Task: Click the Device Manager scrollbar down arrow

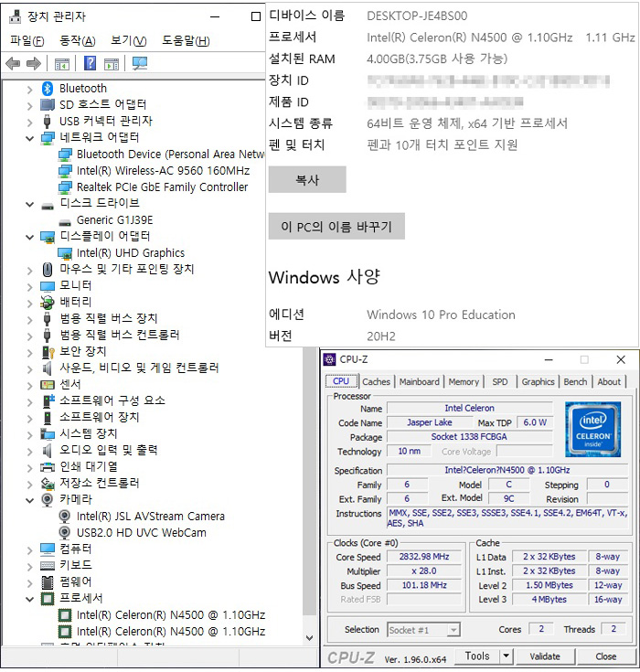Action: 309,638
